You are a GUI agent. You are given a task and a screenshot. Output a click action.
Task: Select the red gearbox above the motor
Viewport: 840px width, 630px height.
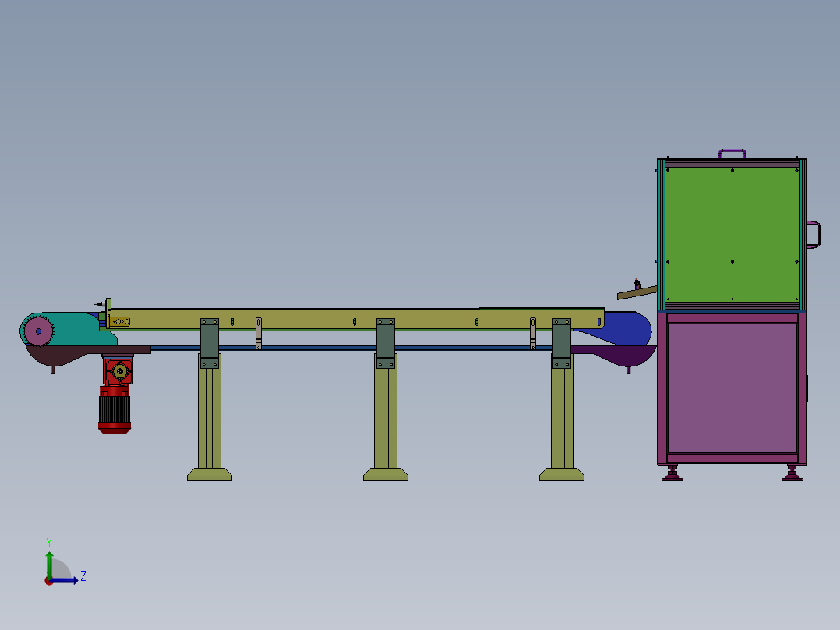[118, 370]
